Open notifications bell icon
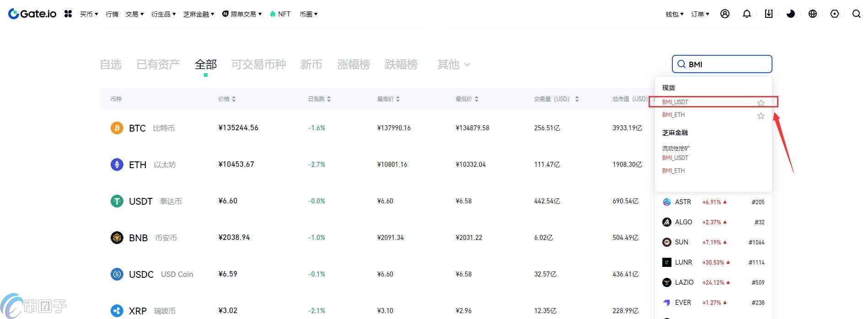The image size is (868, 319). click(x=747, y=14)
